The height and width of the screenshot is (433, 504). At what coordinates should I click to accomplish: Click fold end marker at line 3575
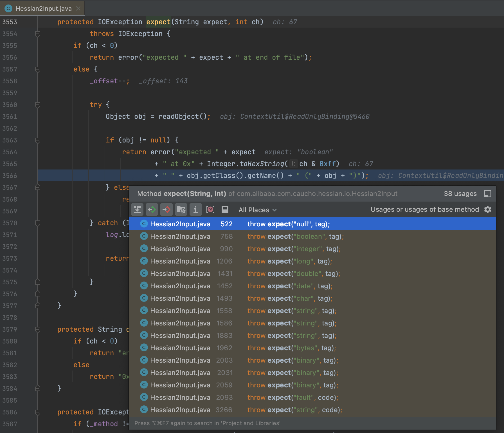[37, 282]
